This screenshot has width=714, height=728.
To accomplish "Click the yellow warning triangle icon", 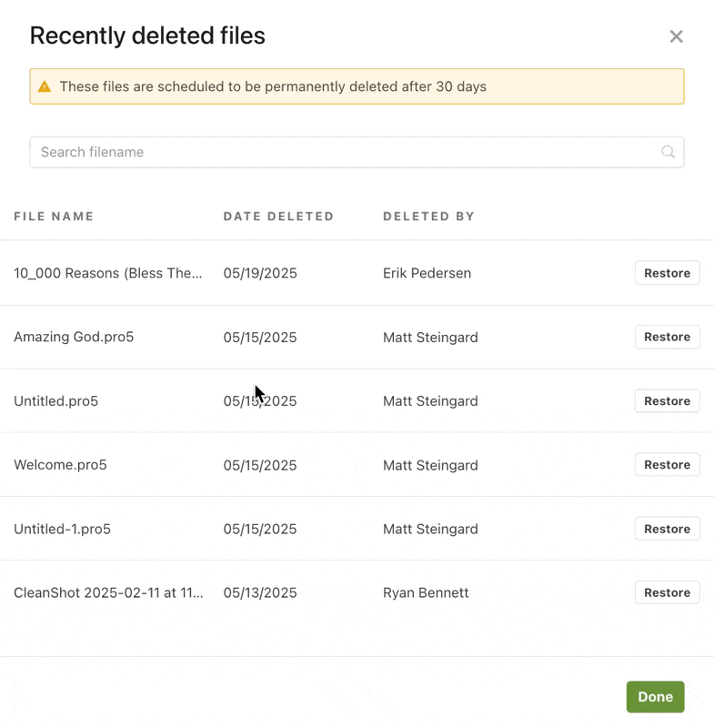I will tap(45, 87).
